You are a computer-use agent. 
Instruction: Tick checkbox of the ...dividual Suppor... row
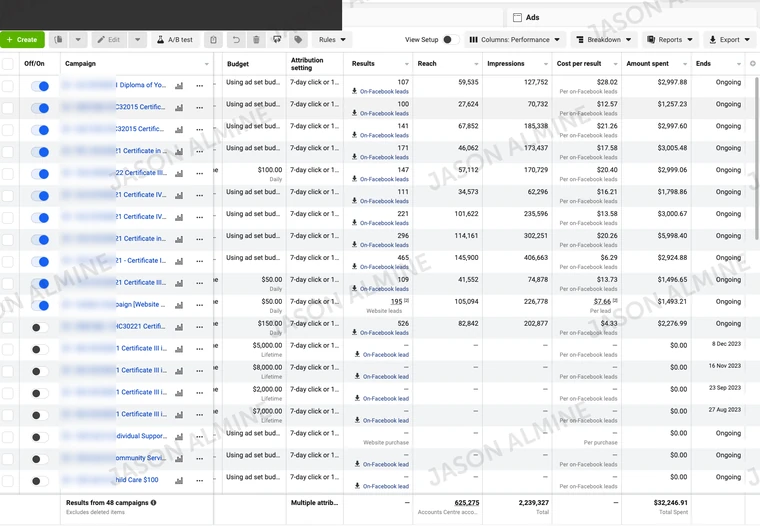pos(8,437)
